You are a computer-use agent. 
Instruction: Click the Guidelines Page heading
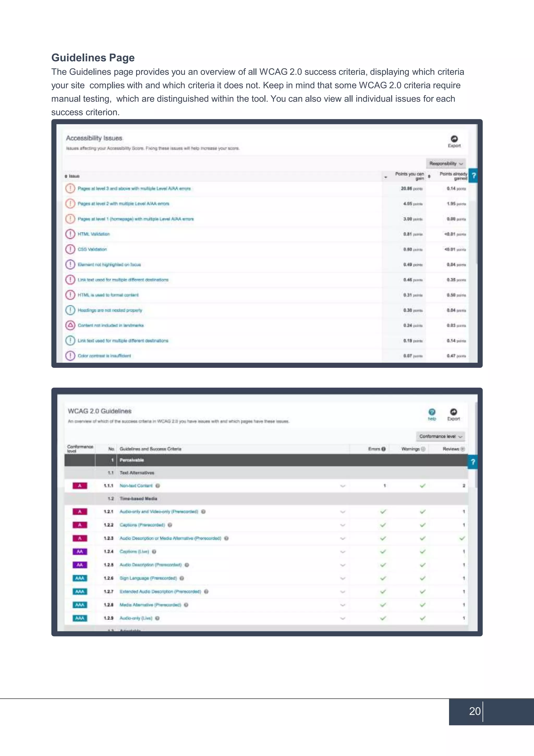(x=93, y=58)
